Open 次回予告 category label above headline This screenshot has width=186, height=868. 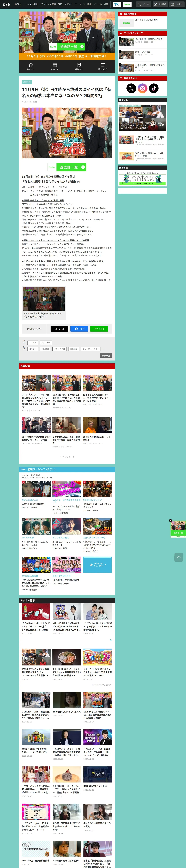pyautogui.click(x=27, y=82)
